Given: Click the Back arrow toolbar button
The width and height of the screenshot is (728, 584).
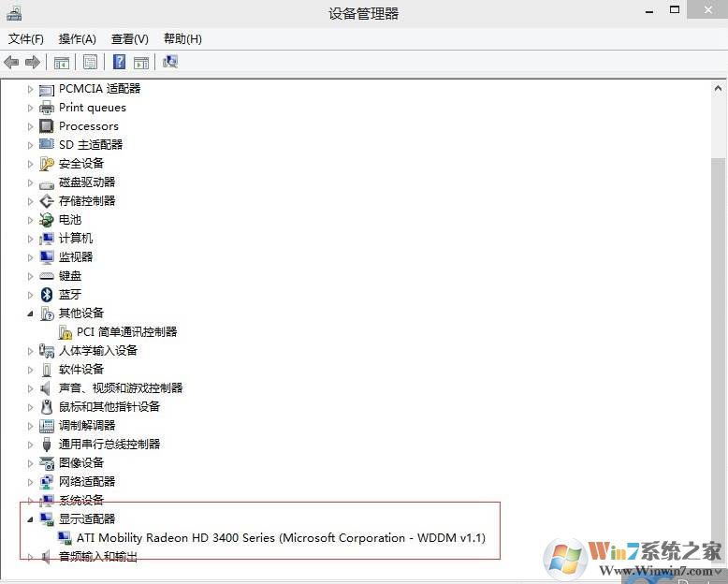Looking at the screenshot, I should (x=11, y=62).
